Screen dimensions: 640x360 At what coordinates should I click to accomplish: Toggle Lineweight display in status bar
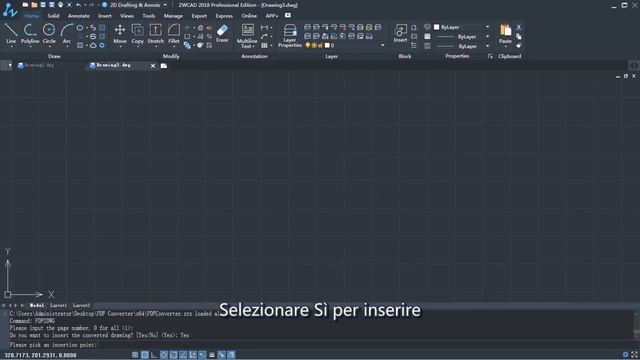pyautogui.click(x=212, y=355)
